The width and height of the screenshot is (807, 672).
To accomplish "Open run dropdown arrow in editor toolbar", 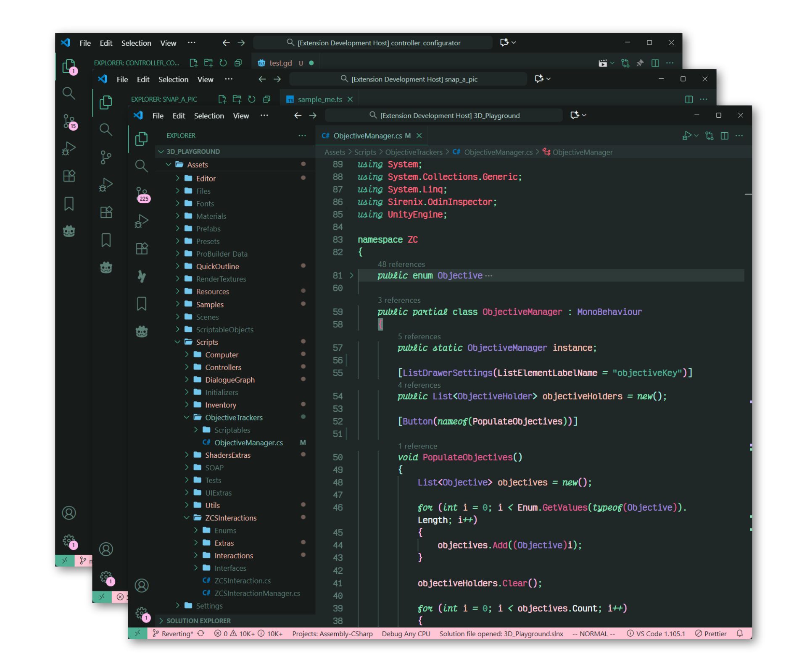I will [696, 136].
